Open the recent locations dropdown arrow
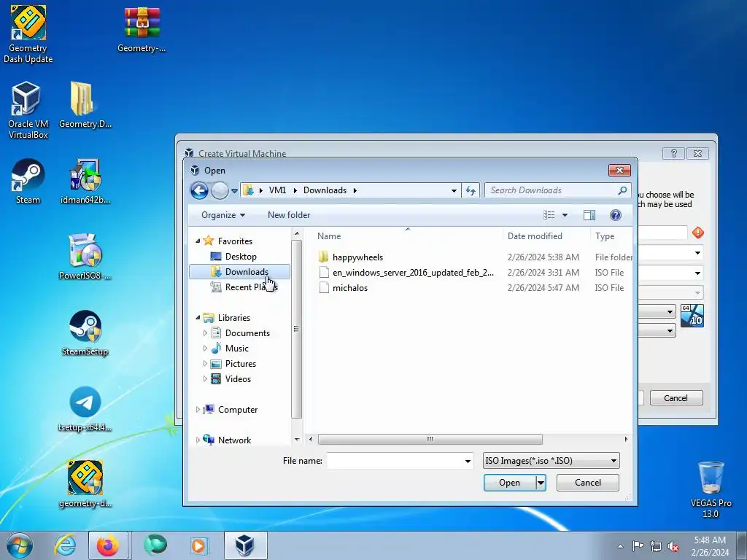 pos(234,191)
